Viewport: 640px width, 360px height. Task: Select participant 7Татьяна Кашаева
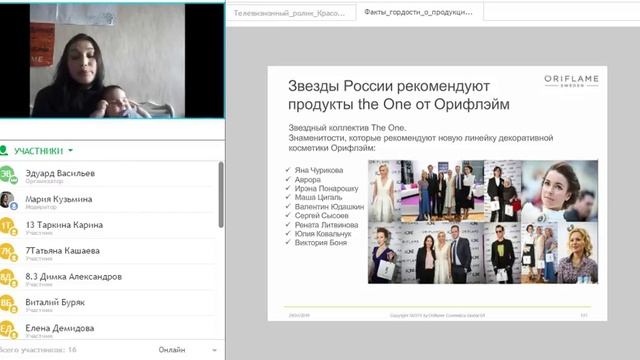[x=108, y=252]
